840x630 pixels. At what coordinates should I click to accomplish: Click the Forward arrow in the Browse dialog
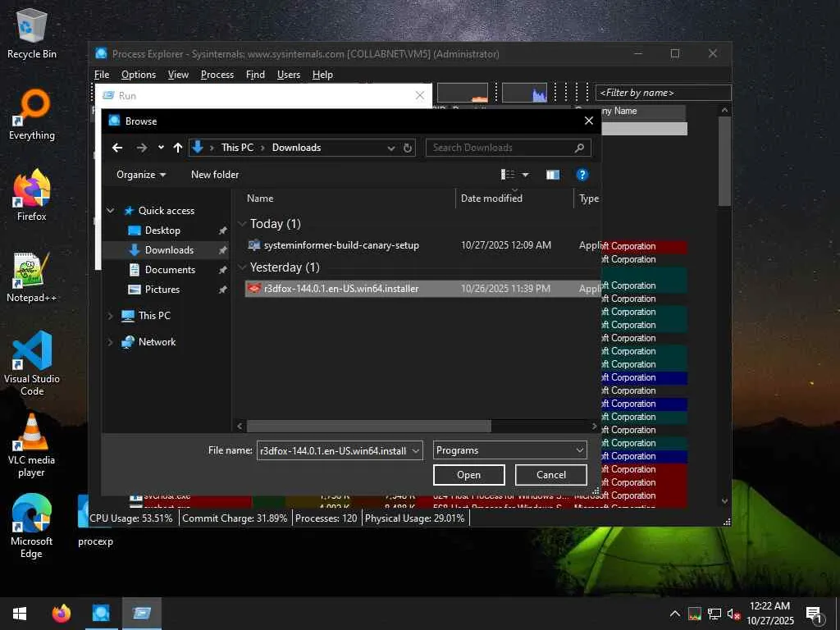click(141, 148)
